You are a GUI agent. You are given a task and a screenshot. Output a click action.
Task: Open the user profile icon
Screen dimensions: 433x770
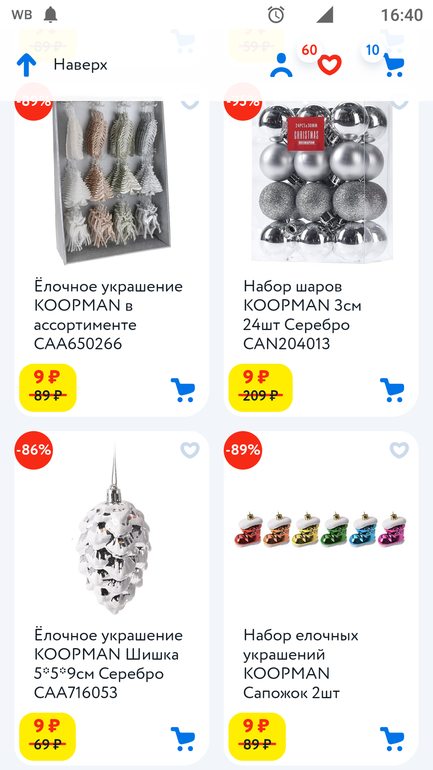click(x=281, y=65)
